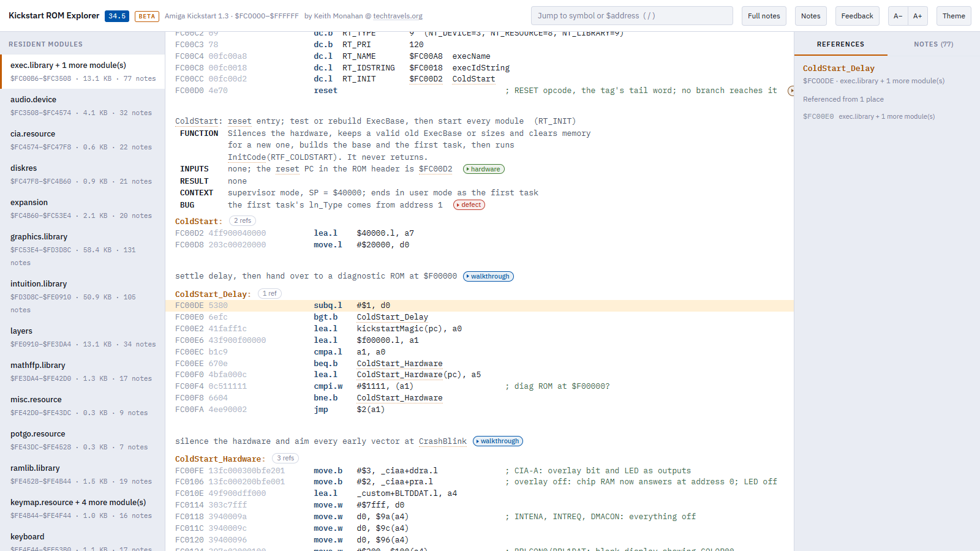Expand the green hardware tag
This screenshot has height=551, width=980.
point(484,169)
